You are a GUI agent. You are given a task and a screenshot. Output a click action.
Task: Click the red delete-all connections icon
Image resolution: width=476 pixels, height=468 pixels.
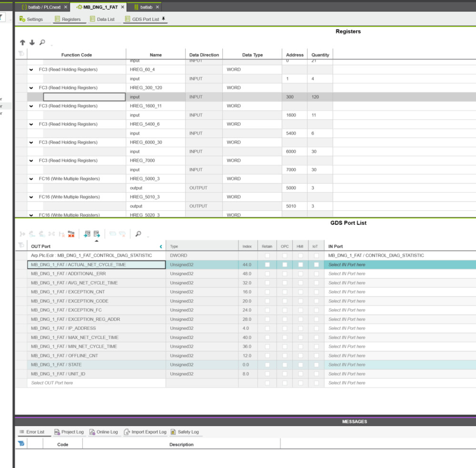[x=71, y=234]
